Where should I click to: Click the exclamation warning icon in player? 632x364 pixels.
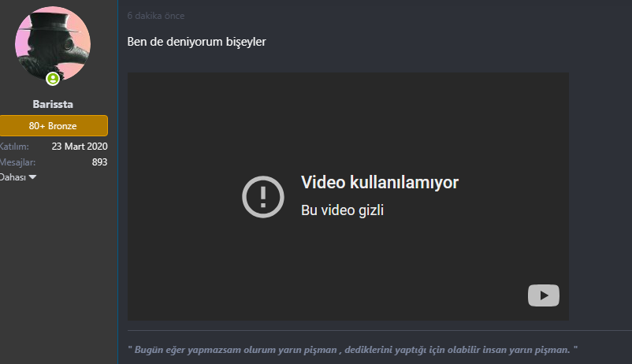coord(262,197)
